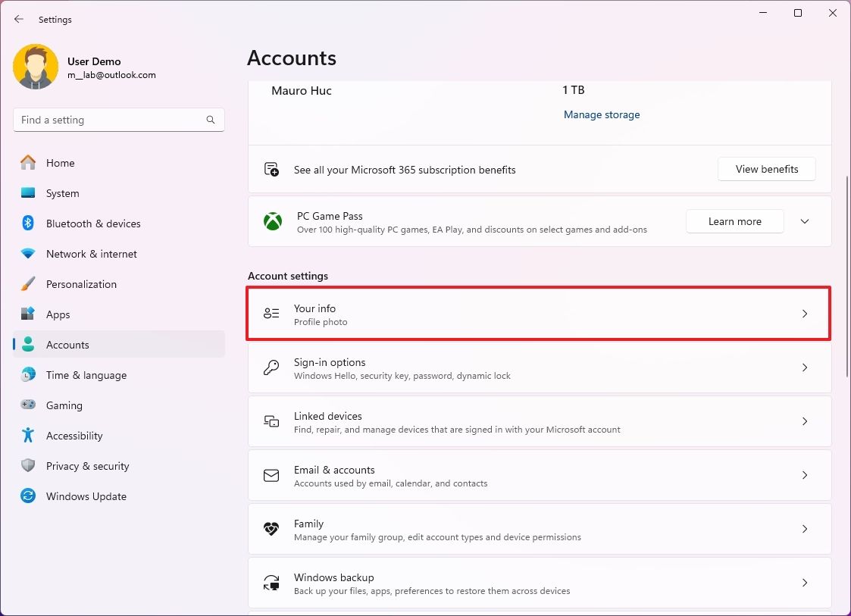
Task: Select the Windows Update icon
Action: pos(29,496)
